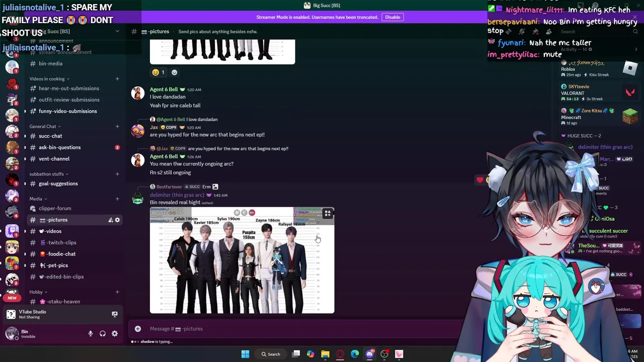Image resolution: width=644 pixels, height=362 pixels.
Task: Open the height comparison image posted by delimiter
Action: point(242,260)
